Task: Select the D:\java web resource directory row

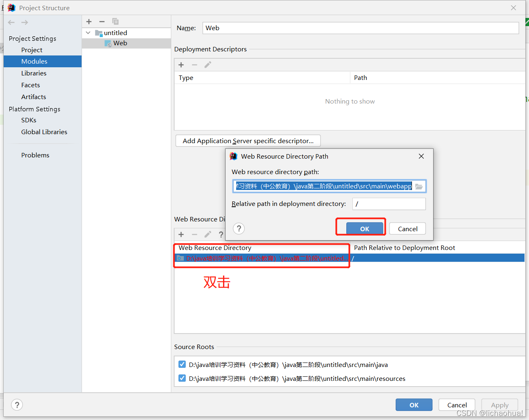Action: [350, 258]
